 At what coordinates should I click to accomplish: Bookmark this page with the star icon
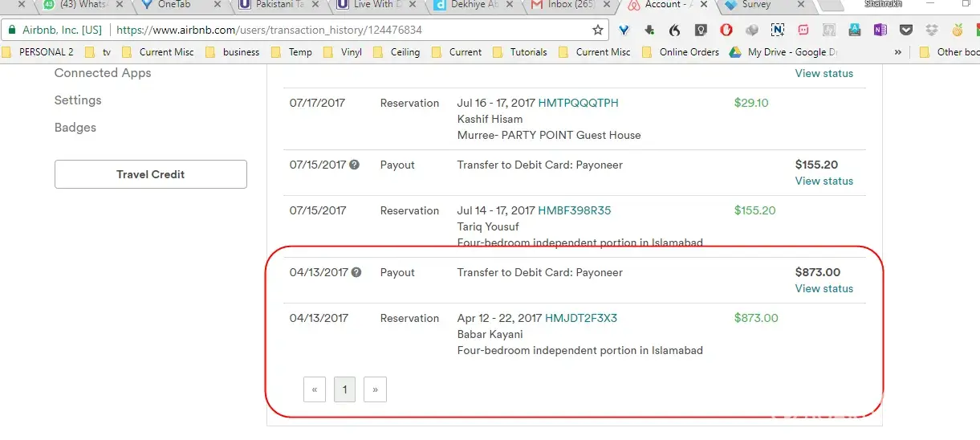click(598, 31)
